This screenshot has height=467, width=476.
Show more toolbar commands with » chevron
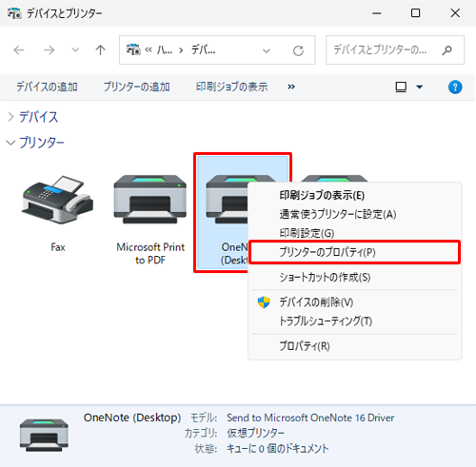(291, 87)
